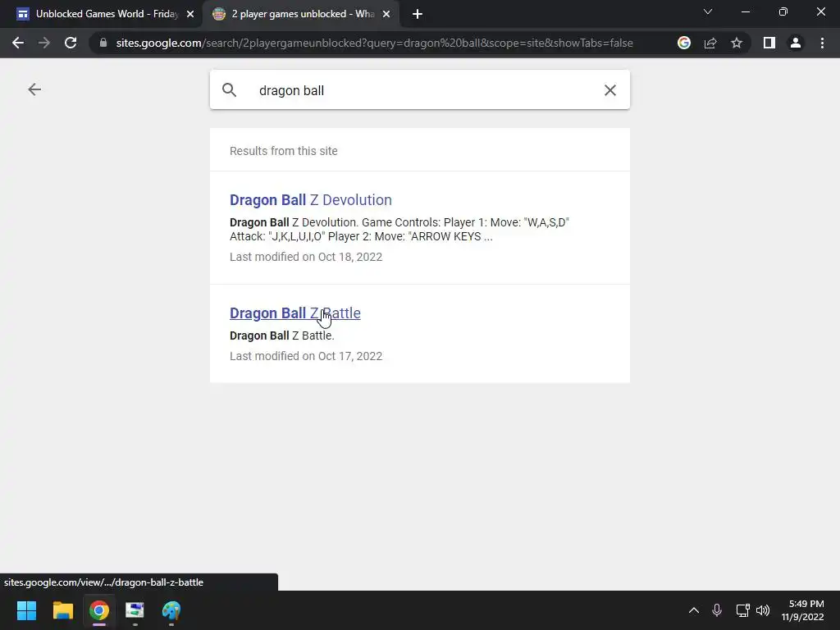Click 'Last modified on Oct 17, 2022'
The height and width of the screenshot is (630, 840).
[x=306, y=356]
